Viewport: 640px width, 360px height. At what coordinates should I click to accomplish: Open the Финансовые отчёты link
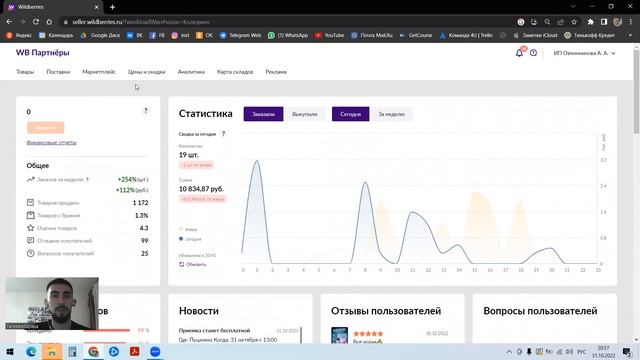point(51,142)
